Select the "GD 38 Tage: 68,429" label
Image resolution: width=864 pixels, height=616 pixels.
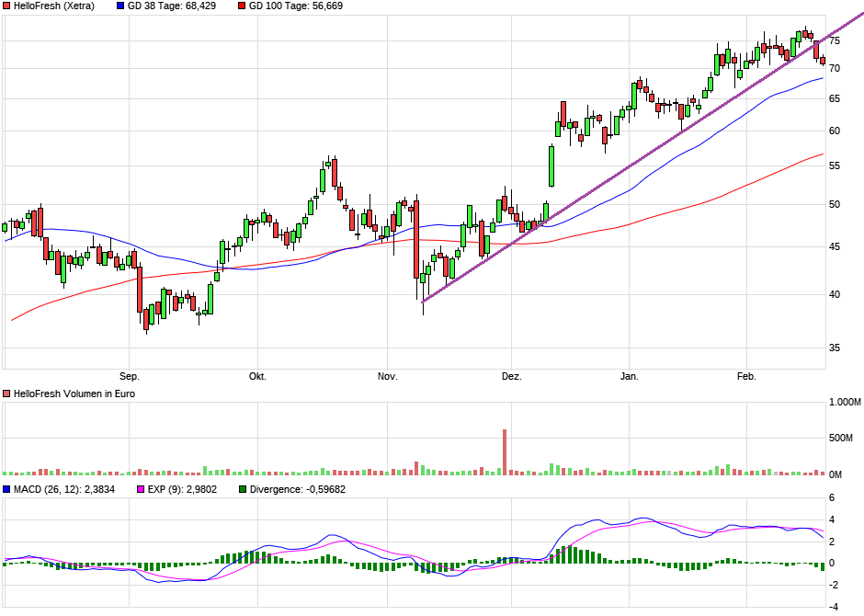[172, 6]
